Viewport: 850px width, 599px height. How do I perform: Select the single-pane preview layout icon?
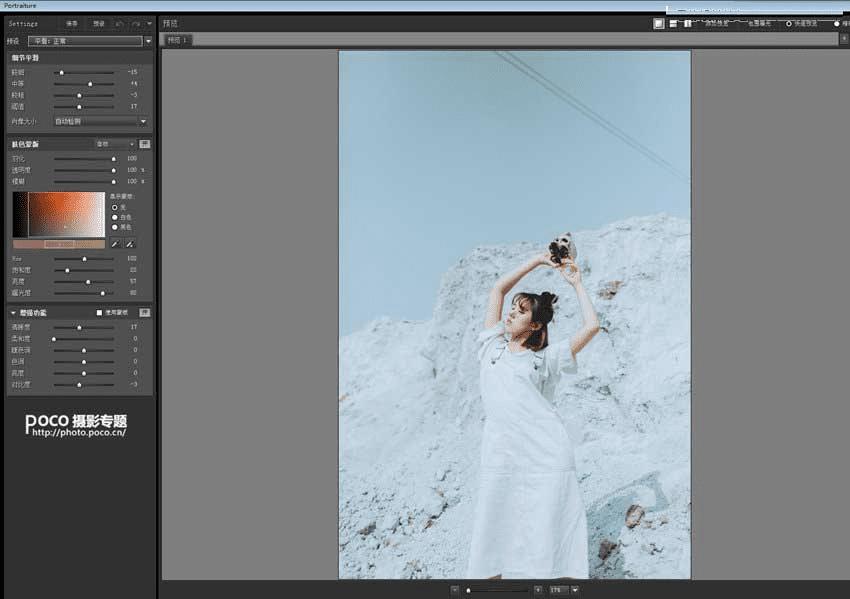tap(659, 24)
